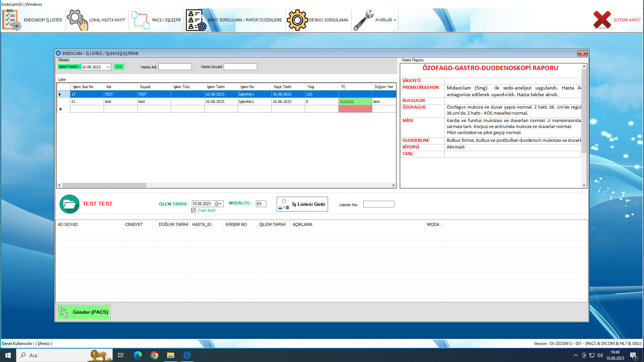Image resolution: width=644 pixels, height=362 pixels.
Task: Click the Gönder (PACS) button
Action: 84,312
